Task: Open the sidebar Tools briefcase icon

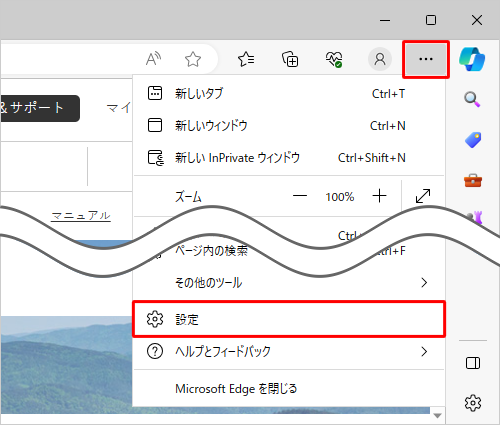Action: 473,180
